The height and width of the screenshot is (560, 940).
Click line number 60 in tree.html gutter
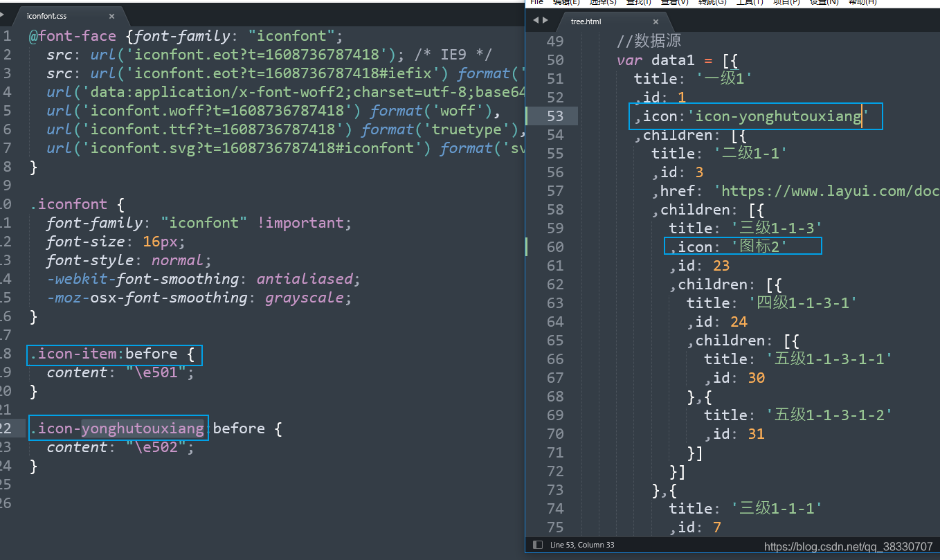tap(555, 247)
